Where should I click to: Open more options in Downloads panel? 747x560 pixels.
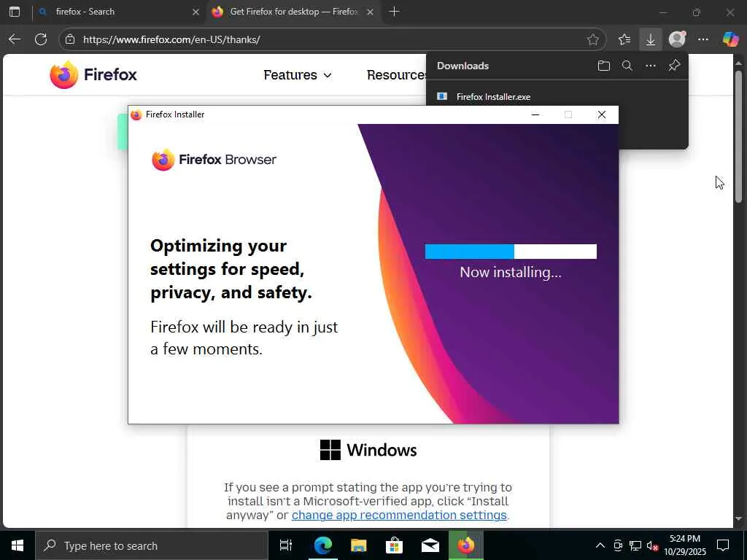[651, 66]
